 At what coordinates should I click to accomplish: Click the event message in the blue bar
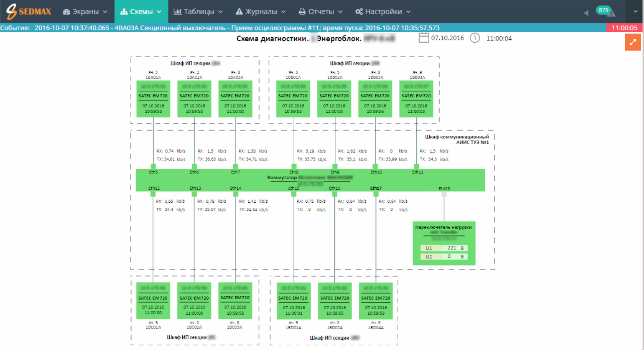pyautogui.click(x=237, y=28)
